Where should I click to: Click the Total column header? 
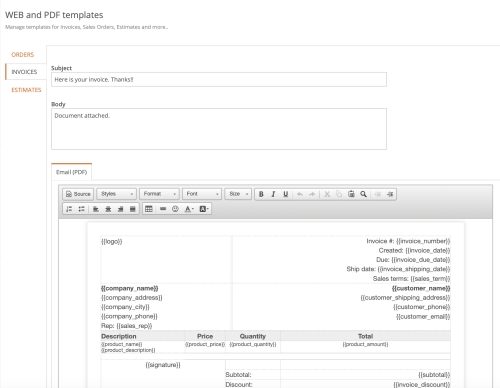[x=365, y=336]
